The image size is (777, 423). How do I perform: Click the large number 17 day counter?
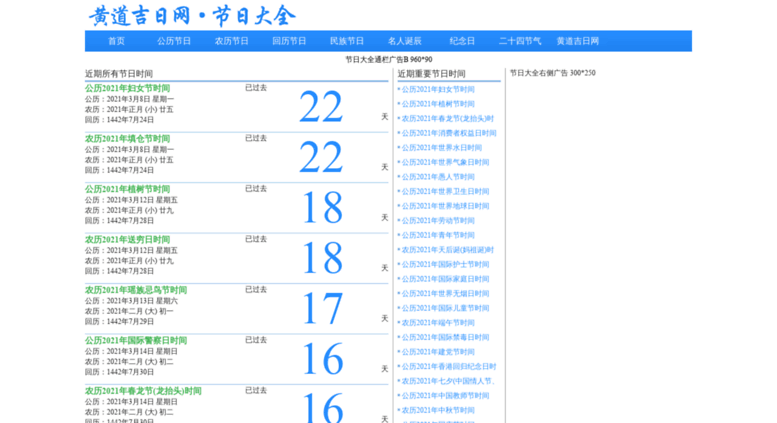tap(322, 309)
